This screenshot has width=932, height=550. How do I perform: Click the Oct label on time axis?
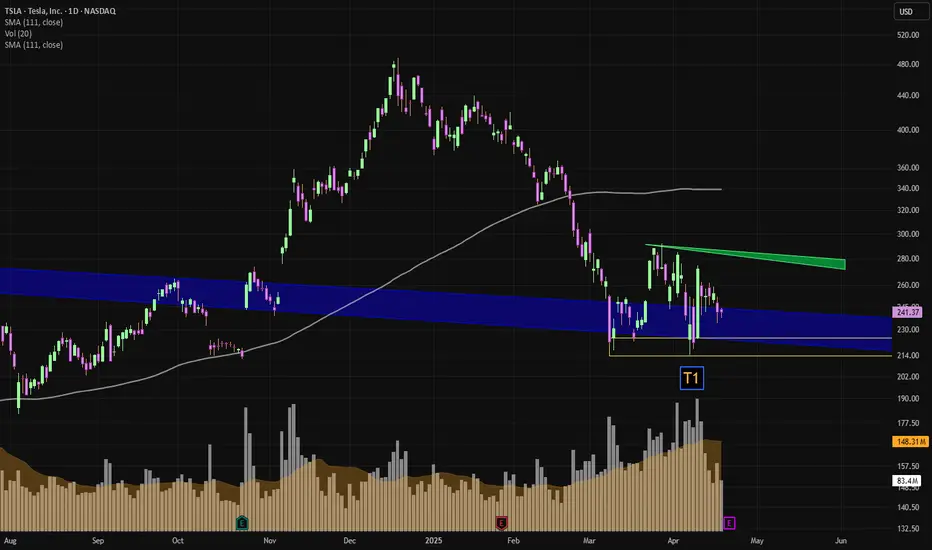pos(178,540)
